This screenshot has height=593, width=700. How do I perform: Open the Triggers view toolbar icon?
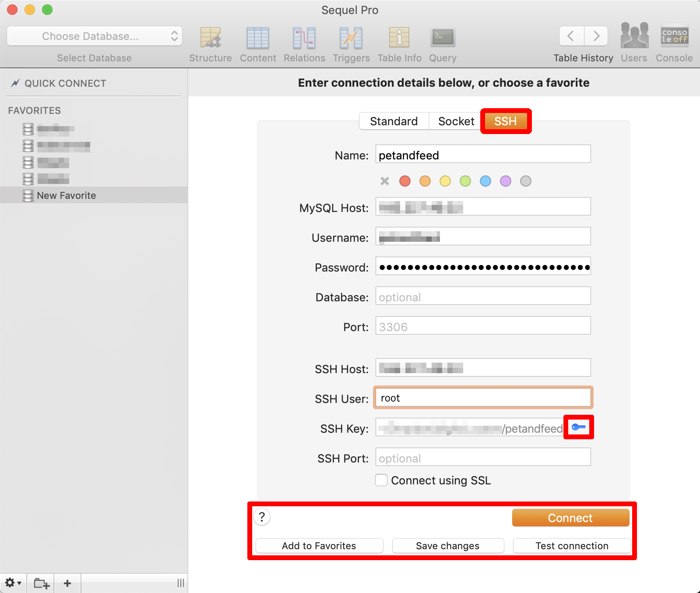pos(351,38)
